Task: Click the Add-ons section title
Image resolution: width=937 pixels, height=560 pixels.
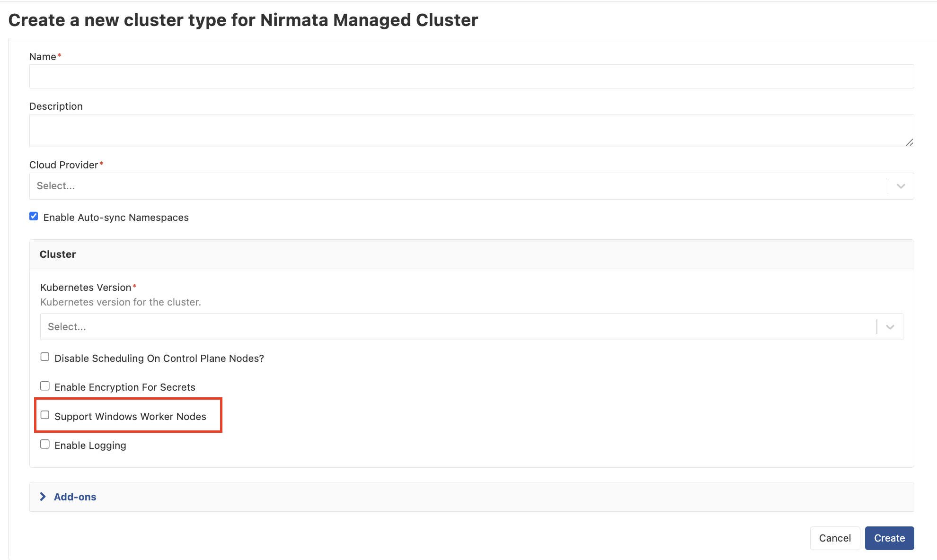Action: (75, 497)
